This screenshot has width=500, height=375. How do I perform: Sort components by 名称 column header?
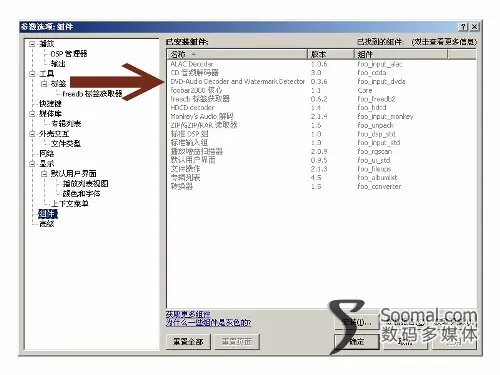click(x=237, y=54)
